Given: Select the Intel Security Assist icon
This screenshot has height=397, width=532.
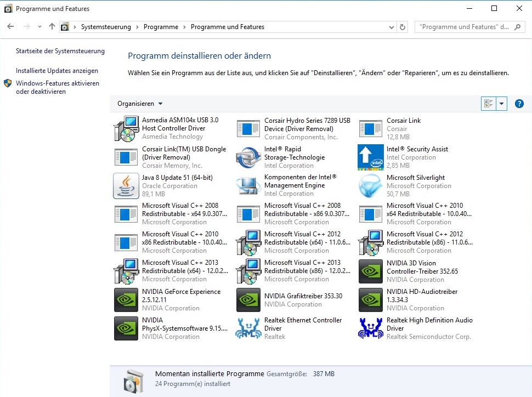Looking at the screenshot, I should [371, 157].
